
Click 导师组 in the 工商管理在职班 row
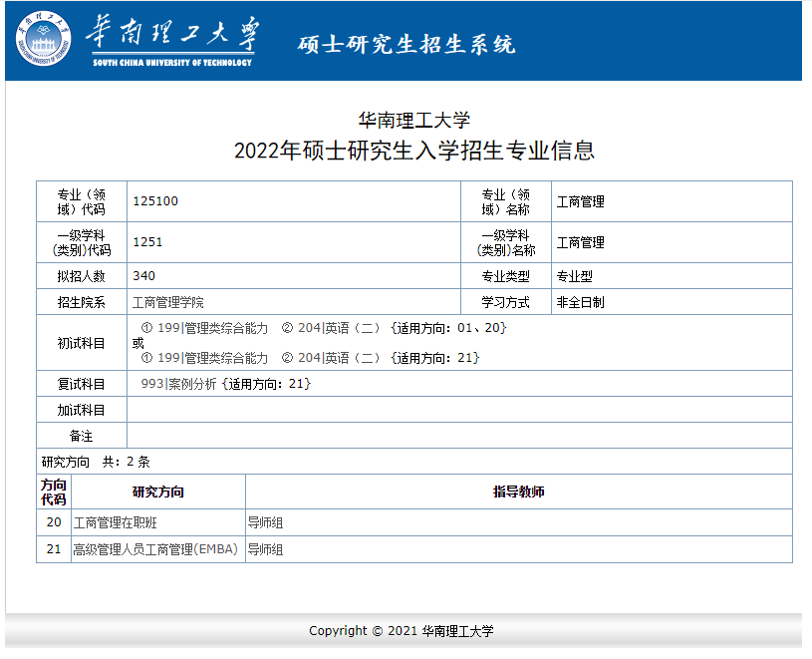click(265, 522)
